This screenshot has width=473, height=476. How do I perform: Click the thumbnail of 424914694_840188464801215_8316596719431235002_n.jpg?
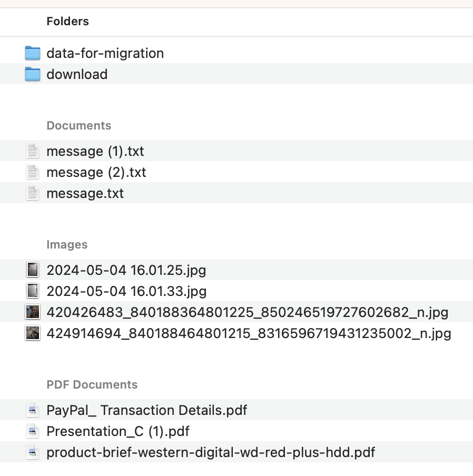coord(33,333)
